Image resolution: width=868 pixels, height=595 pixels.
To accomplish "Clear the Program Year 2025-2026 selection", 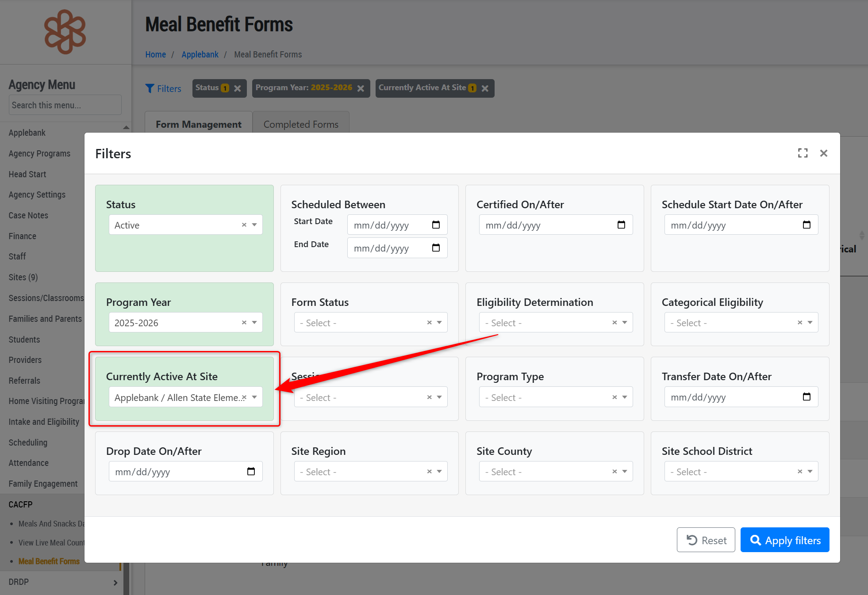I will point(244,323).
